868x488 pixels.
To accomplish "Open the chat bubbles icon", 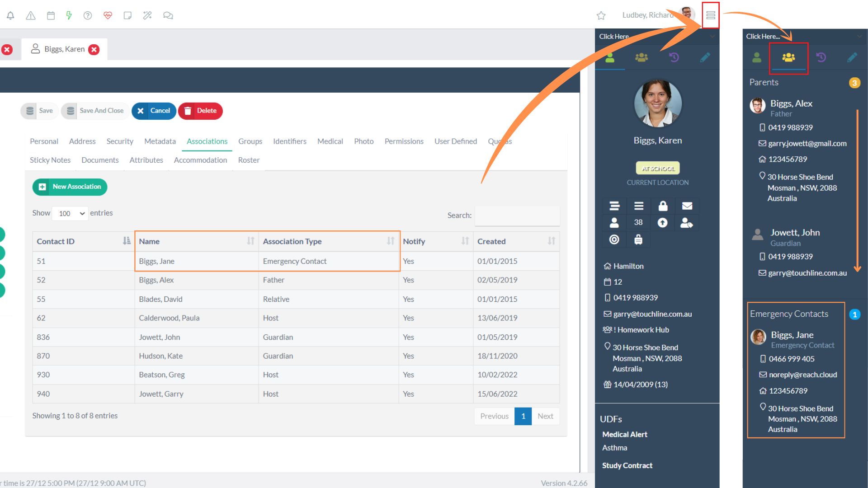I will (x=168, y=15).
